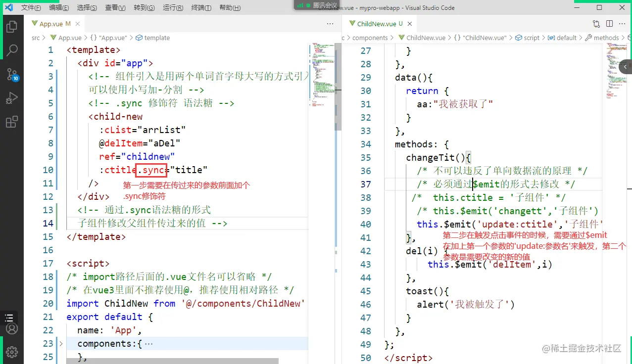This screenshot has width=632, height=364.
Task: Place cursor on <child-new tag line
Action: click(116, 116)
